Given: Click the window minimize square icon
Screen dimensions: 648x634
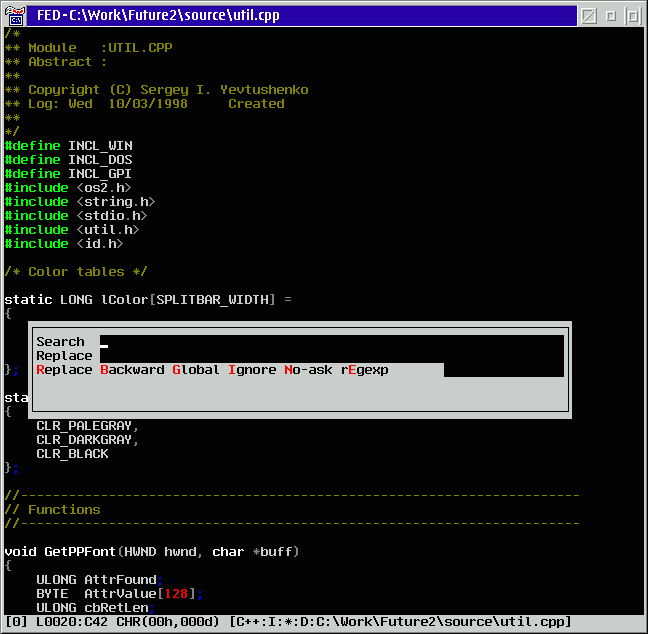Looking at the screenshot, I should (610, 16).
